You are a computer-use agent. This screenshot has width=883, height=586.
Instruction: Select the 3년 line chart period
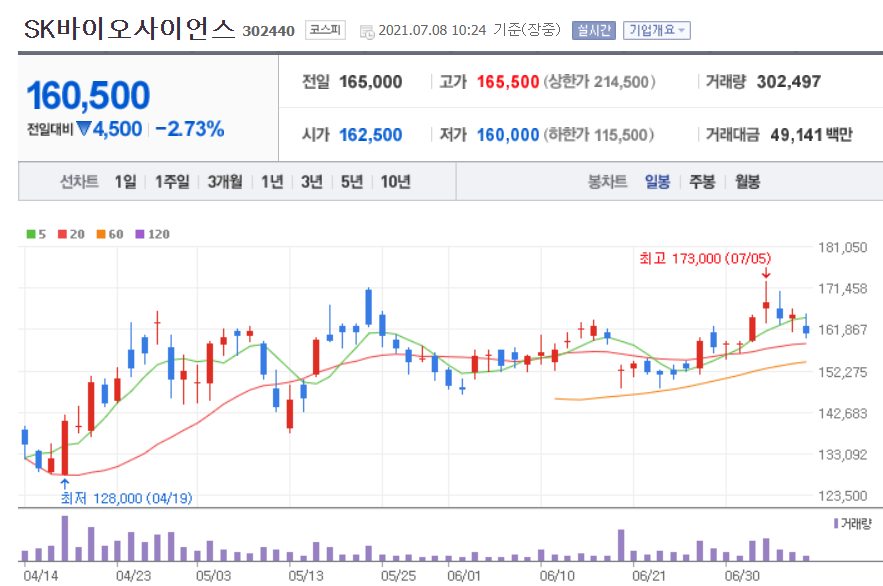coord(311,181)
